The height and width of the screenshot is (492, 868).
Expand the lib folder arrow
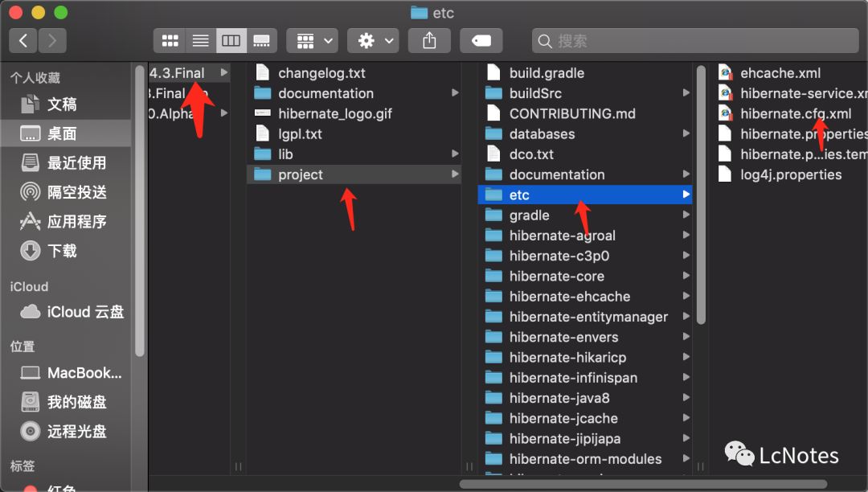coord(454,154)
